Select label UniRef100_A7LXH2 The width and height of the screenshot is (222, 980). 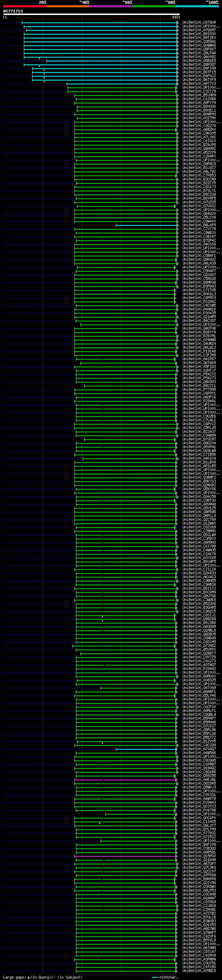click(x=199, y=137)
